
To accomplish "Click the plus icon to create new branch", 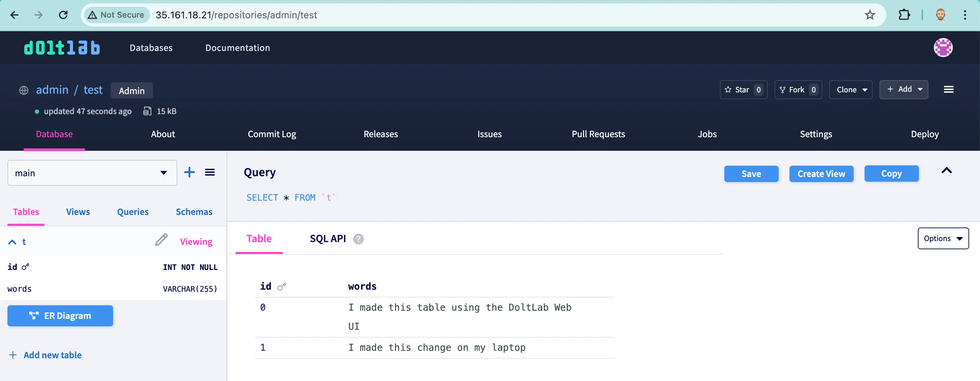I will tap(189, 173).
